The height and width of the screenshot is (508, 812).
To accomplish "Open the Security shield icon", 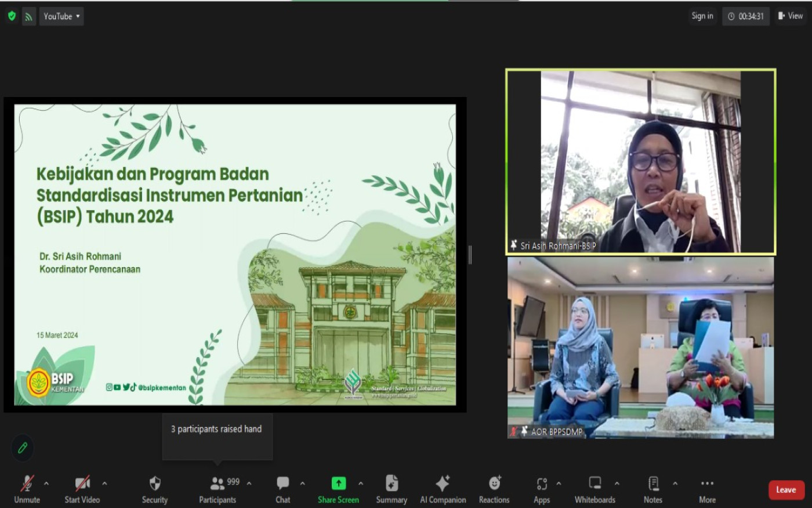I will 154,484.
